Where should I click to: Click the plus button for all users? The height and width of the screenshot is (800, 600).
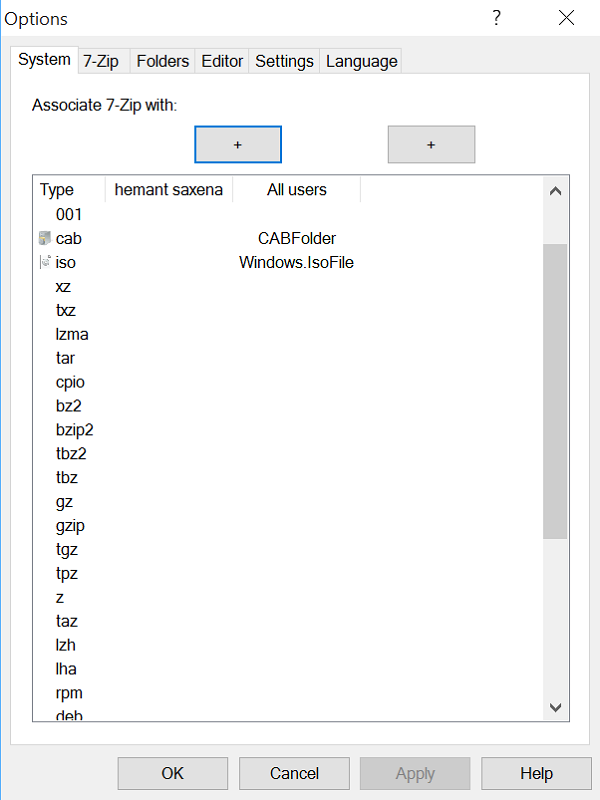(431, 144)
